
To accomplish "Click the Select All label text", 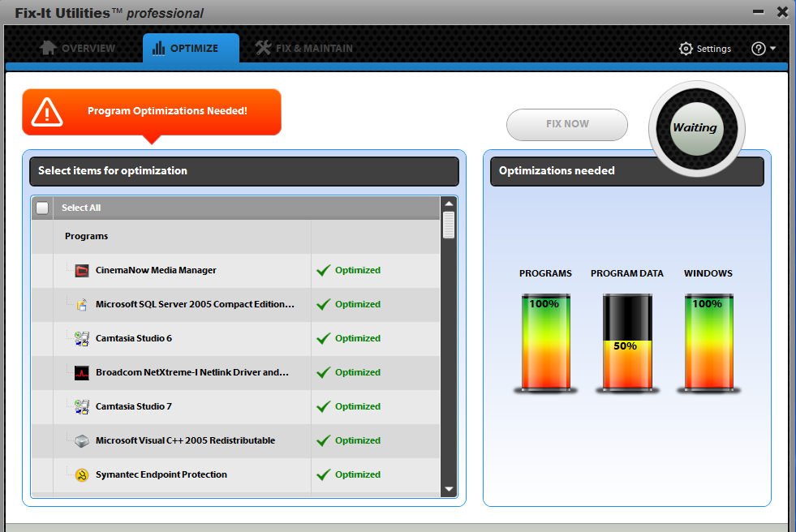I will tap(81, 208).
